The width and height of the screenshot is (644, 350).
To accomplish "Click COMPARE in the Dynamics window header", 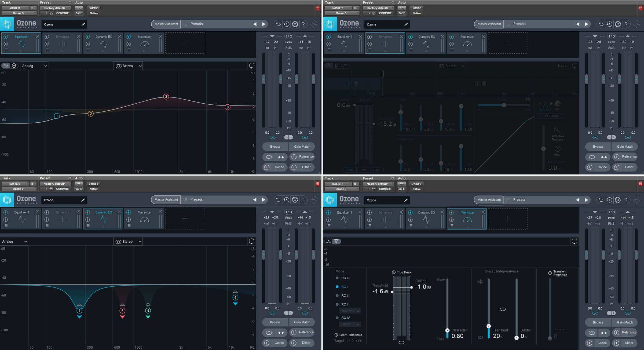I will click(385, 13).
